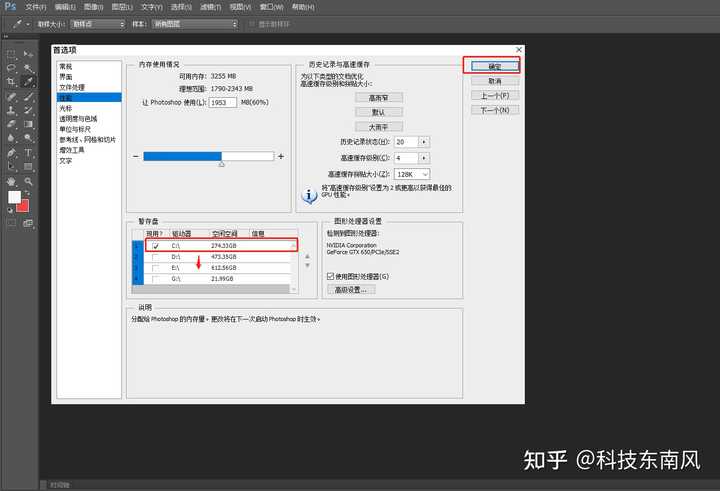The image size is (720, 491).
Task: Click the blue info icon in the cache section
Action: pos(309,196)
